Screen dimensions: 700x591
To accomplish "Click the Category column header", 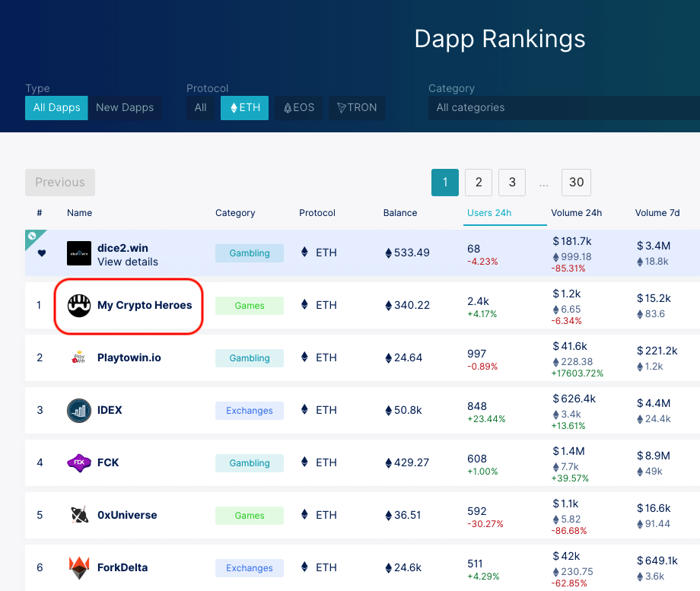I will click(235, 213).
